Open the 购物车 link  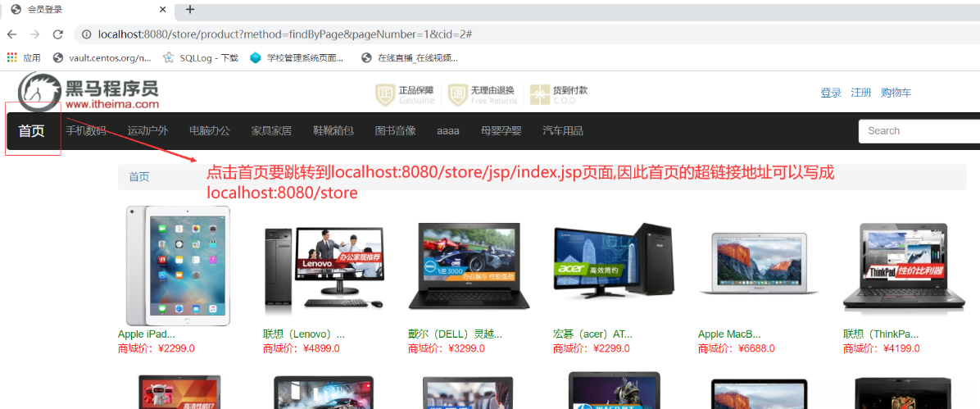tap(896, 93)
